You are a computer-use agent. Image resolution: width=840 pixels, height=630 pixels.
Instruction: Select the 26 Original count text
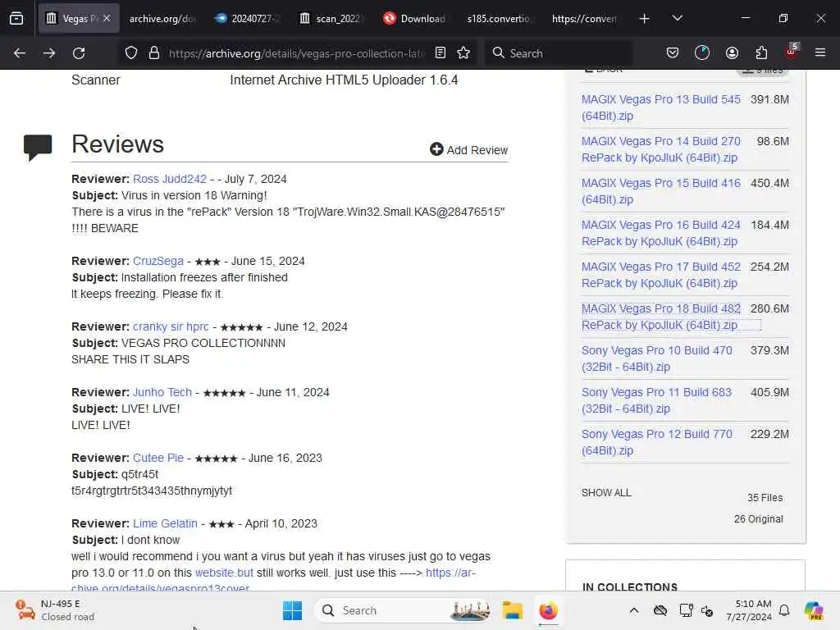tap(759, 518)
